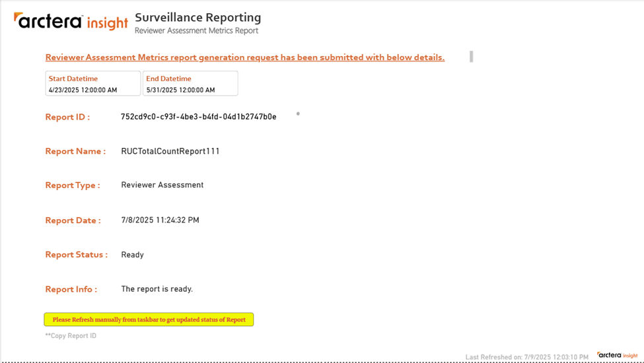Select the Report ID value 752cd9c0-c93f-4be3-b4fd-04d1b2747b0e
Screen dimensions: 644x363
[x=198, y=117]
